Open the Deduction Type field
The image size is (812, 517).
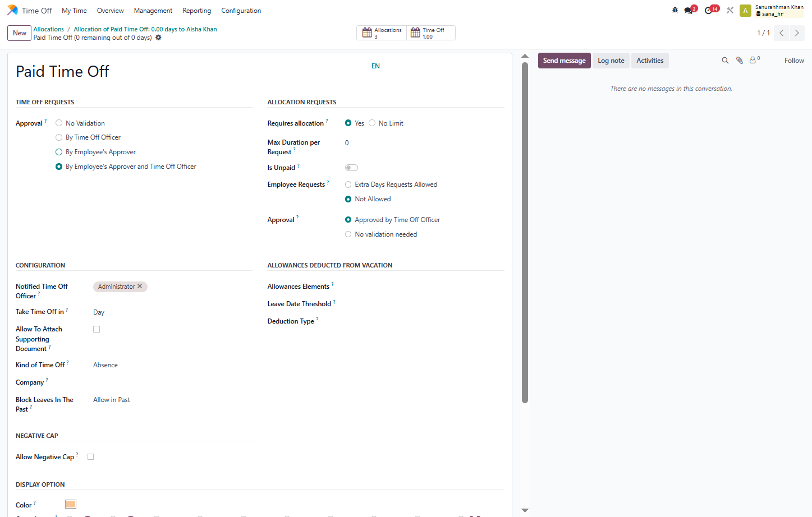(424, 321)
